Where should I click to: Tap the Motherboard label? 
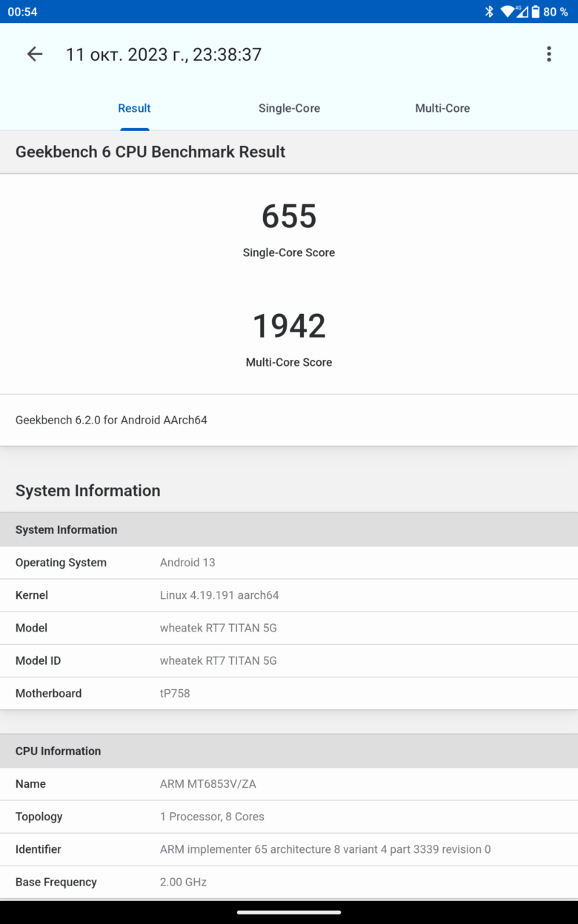pyautogui.click(x=49, y=693)
